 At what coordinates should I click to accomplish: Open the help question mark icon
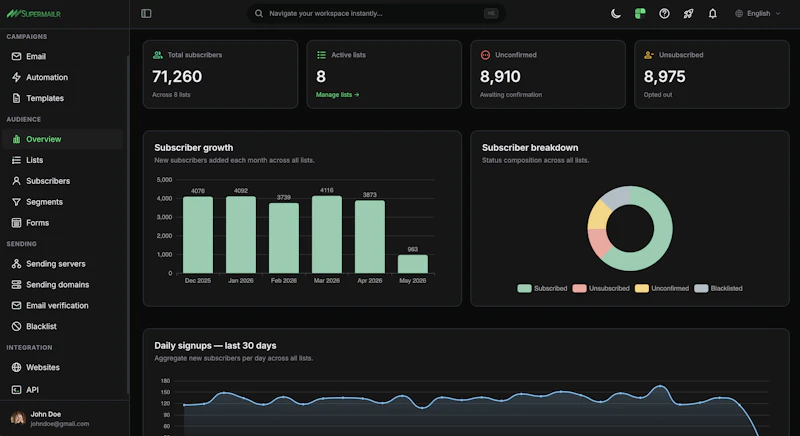pos(664,13)
